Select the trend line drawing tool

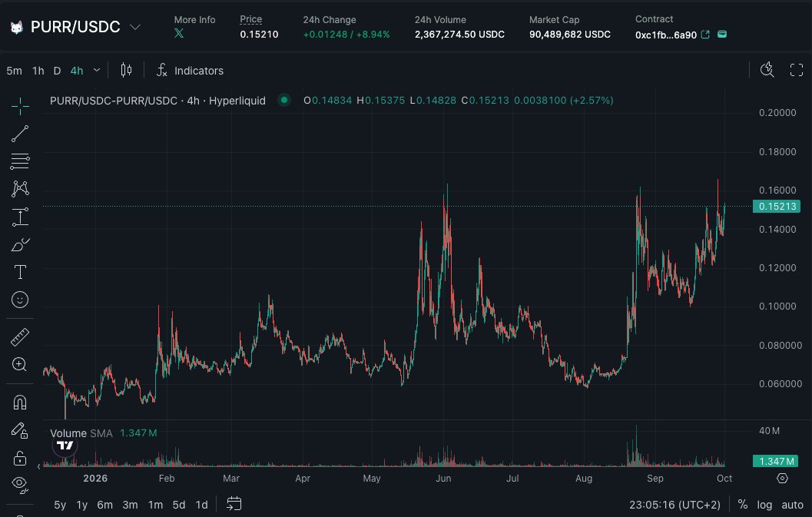click(20, 134)
